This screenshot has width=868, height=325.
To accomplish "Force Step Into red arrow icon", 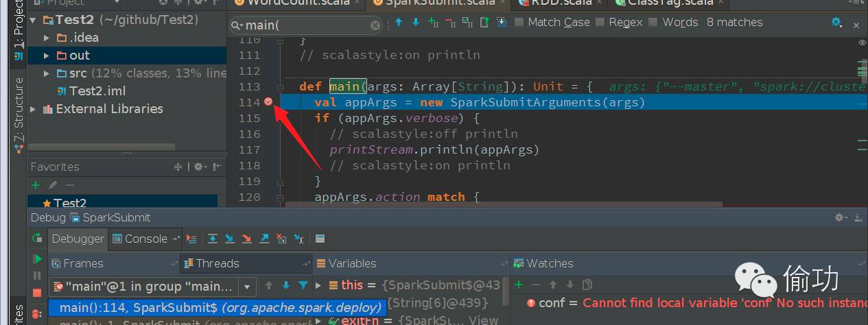I will [247, 239].
